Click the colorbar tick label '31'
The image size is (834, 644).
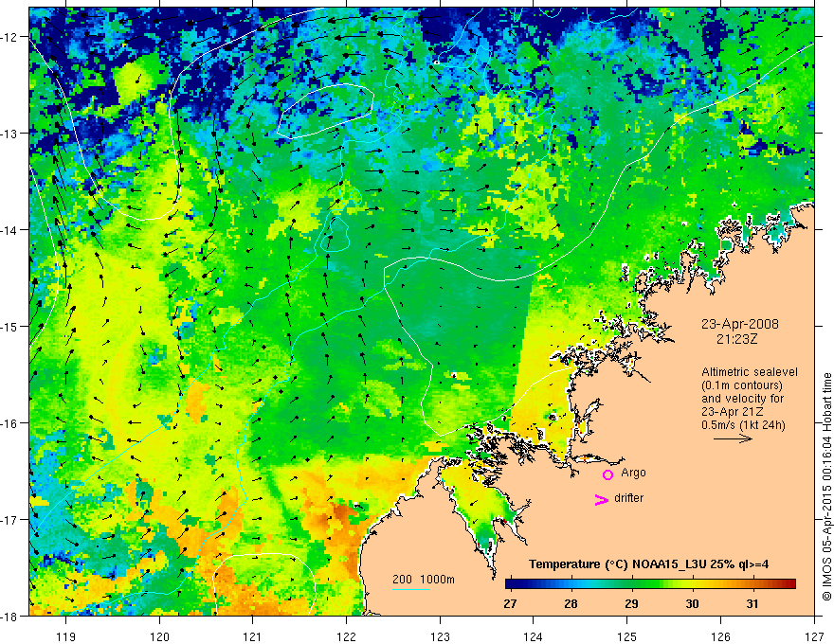click(x=752, y=604)
